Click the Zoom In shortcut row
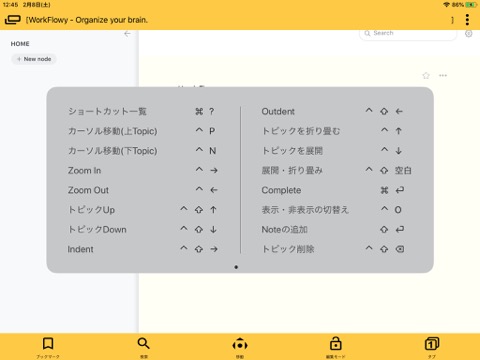The width and height of the screenshot is (480, 360). point(143,170)
